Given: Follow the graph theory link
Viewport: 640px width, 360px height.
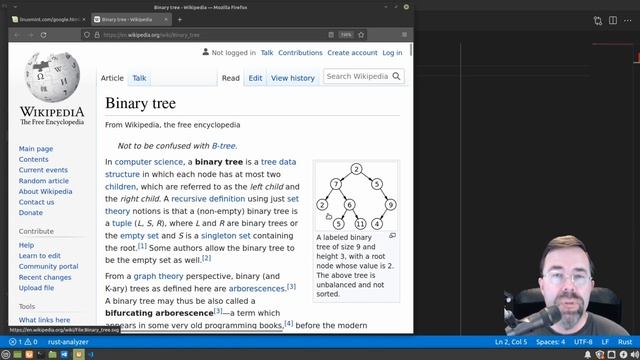Looking at the screenshot, I should coord(158,276).
